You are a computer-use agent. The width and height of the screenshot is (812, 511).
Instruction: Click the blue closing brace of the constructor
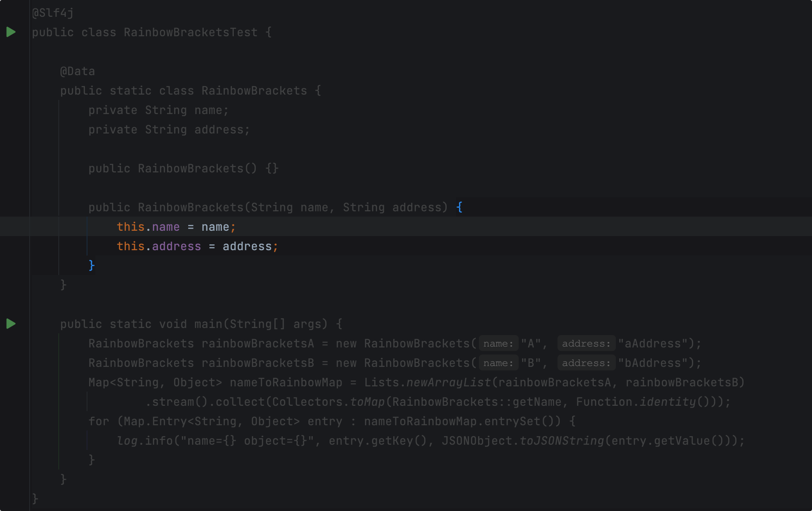click(92, 265)
